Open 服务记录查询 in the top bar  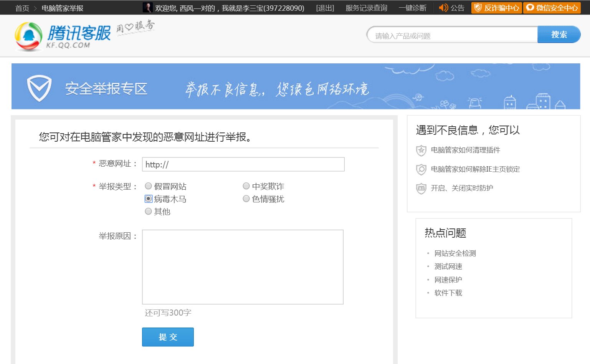click(x=366, y=7)
